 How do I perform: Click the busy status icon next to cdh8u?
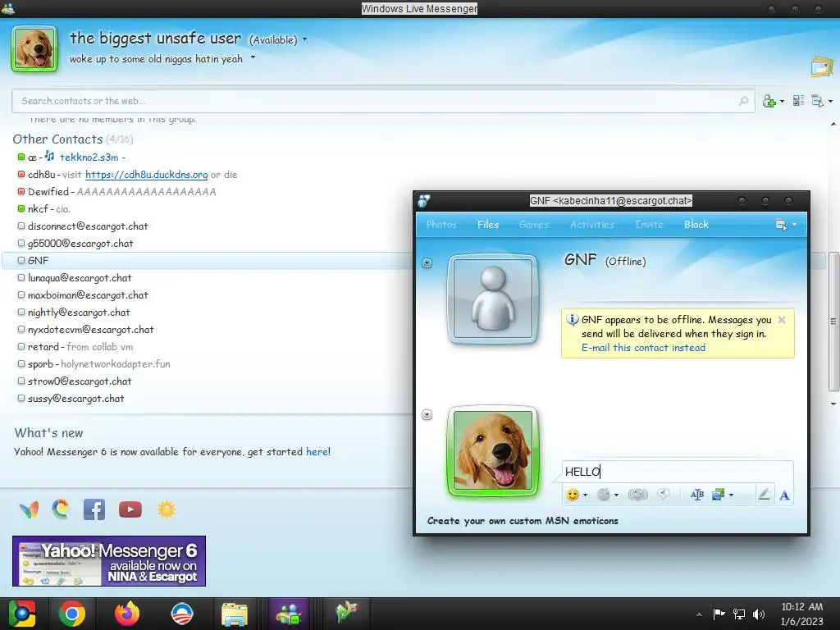(x=21, y=174)
